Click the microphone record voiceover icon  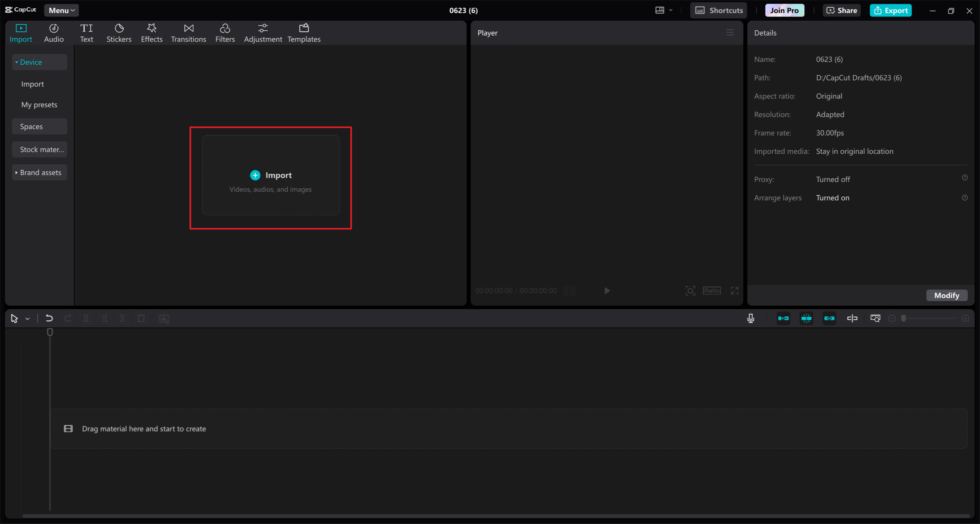point(751,318)
